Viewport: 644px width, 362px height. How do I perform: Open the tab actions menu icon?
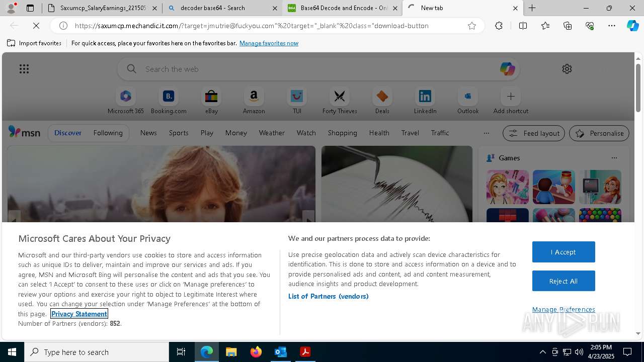pyautogui.click(x=30, y=8)
